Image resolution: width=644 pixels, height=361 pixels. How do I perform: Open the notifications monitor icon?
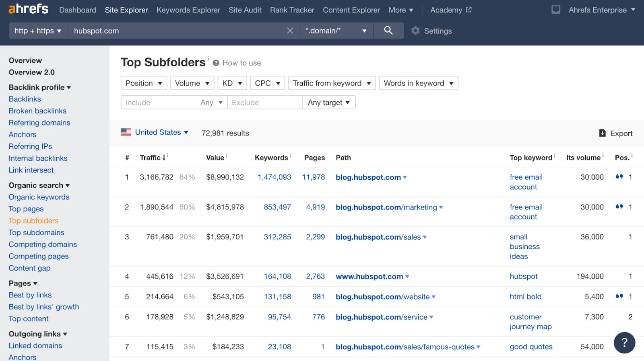(556, 10)
